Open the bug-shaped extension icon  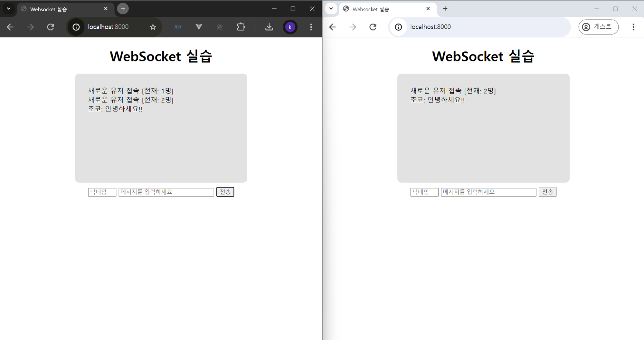(220, 27)
